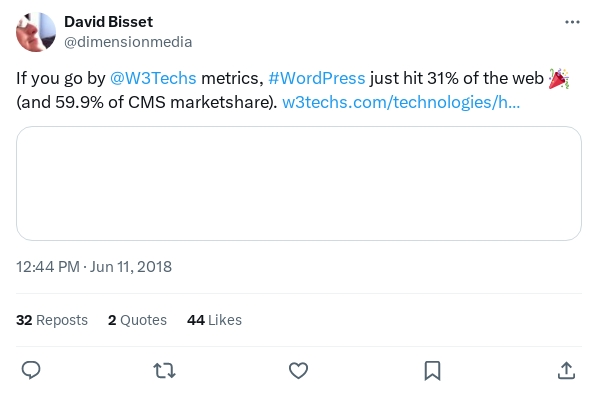Show the 44 Likes list

click(x=214, y=320)
